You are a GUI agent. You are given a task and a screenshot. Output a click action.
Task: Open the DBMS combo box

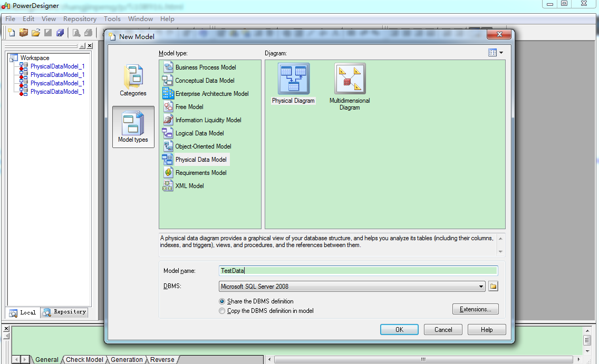[x=352, y=286]
